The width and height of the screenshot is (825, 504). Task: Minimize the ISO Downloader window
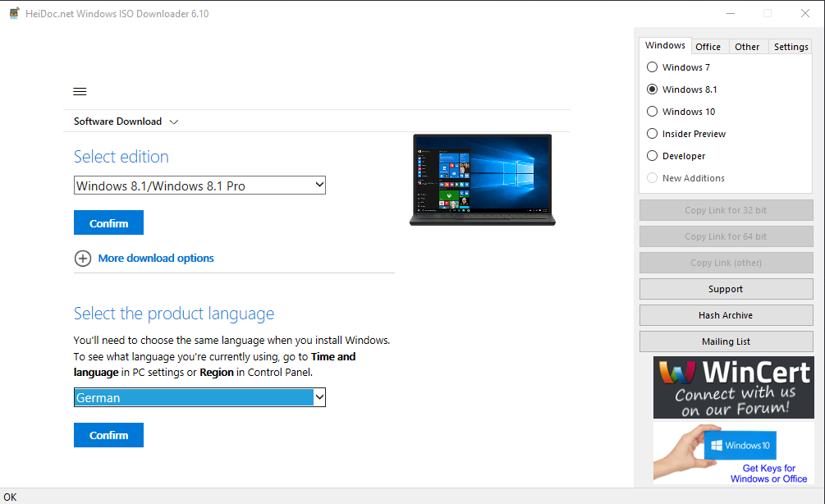coord(731,14)
